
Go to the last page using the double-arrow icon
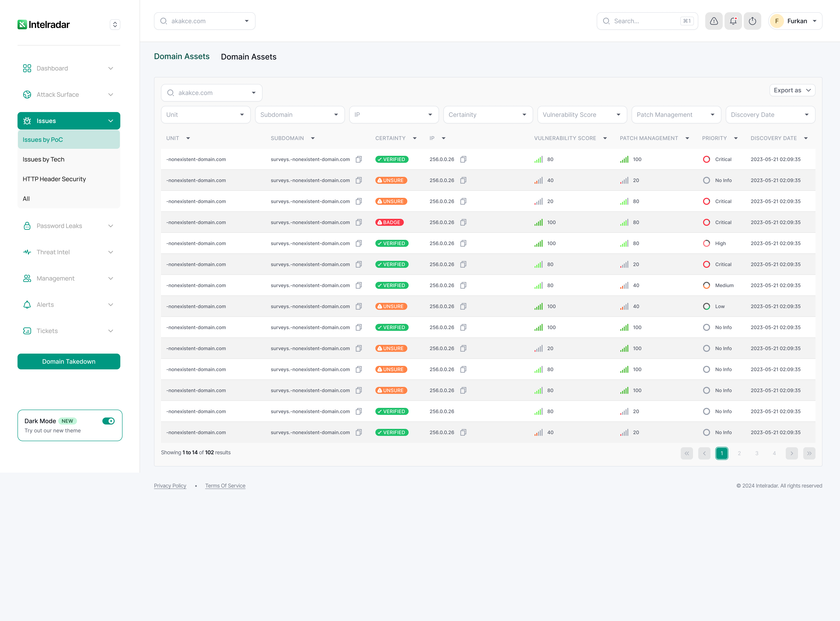809,453
